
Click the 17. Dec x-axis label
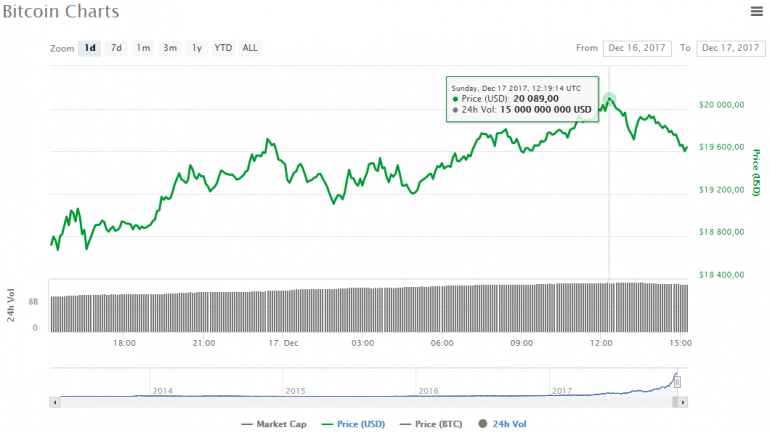(x=283, y=343)
